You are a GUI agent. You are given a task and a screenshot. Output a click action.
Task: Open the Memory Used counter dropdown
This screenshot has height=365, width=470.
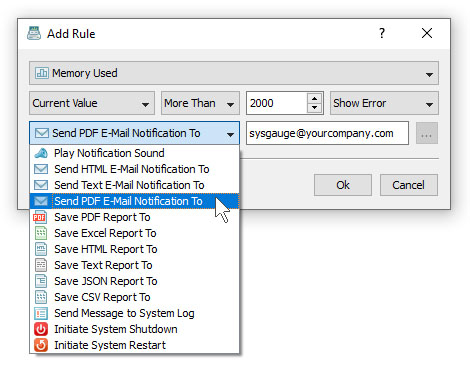coord(234,73)
